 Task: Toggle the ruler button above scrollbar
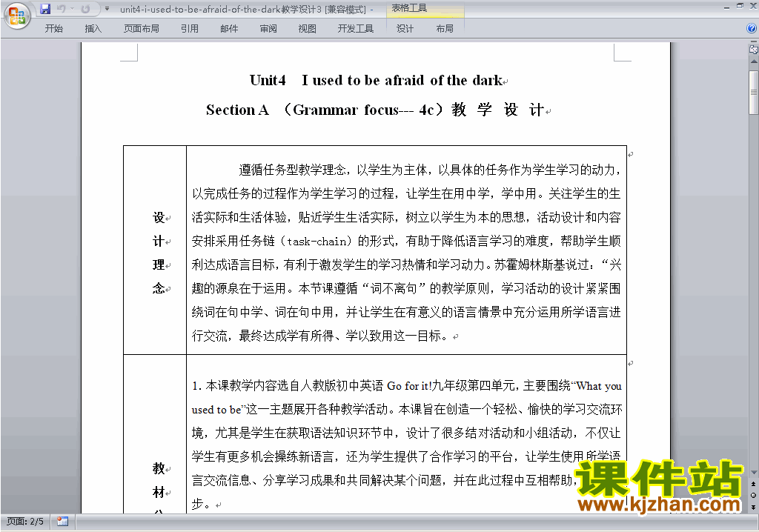(x=753, y=49)
